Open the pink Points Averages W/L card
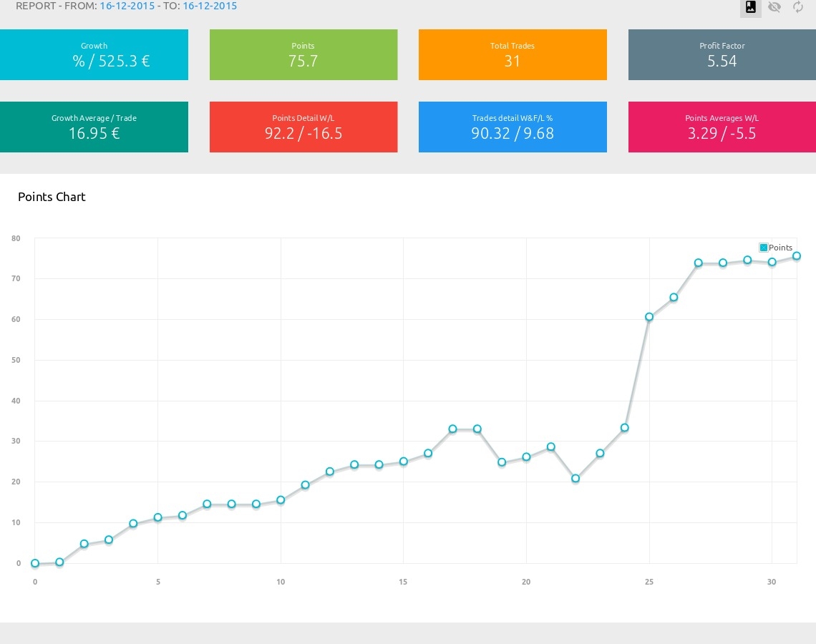 tap(722, 127)
